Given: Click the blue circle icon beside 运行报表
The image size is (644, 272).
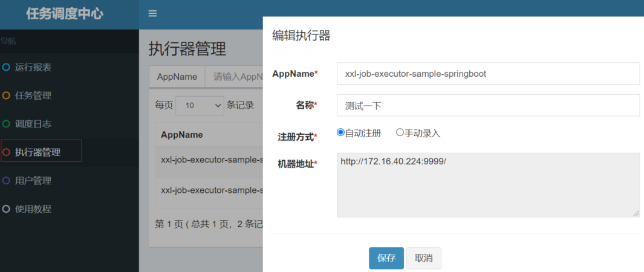Looking at the screenshot, I should point(6,67).
